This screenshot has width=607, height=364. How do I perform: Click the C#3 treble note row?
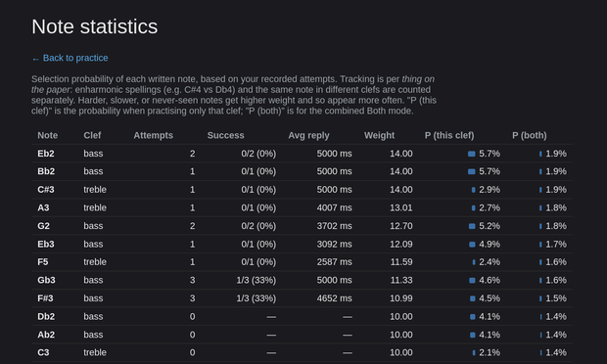pyautogui.click(x=302, y=190)
